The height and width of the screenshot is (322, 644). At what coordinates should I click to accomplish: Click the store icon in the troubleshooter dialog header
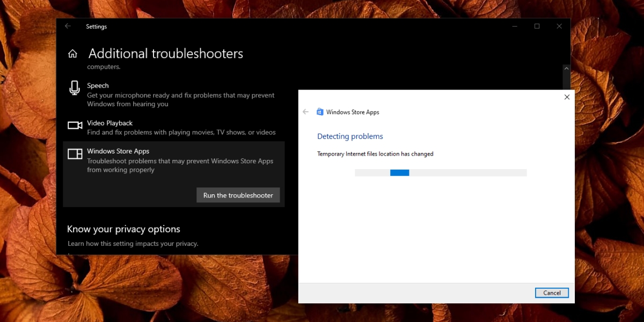(320, 112)
